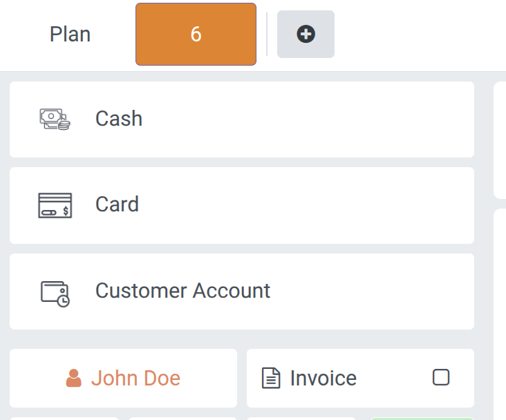Click the second partially visible bottom button
Image resolution: width=506 pixels, height=420 pixels.
[182, 418]
